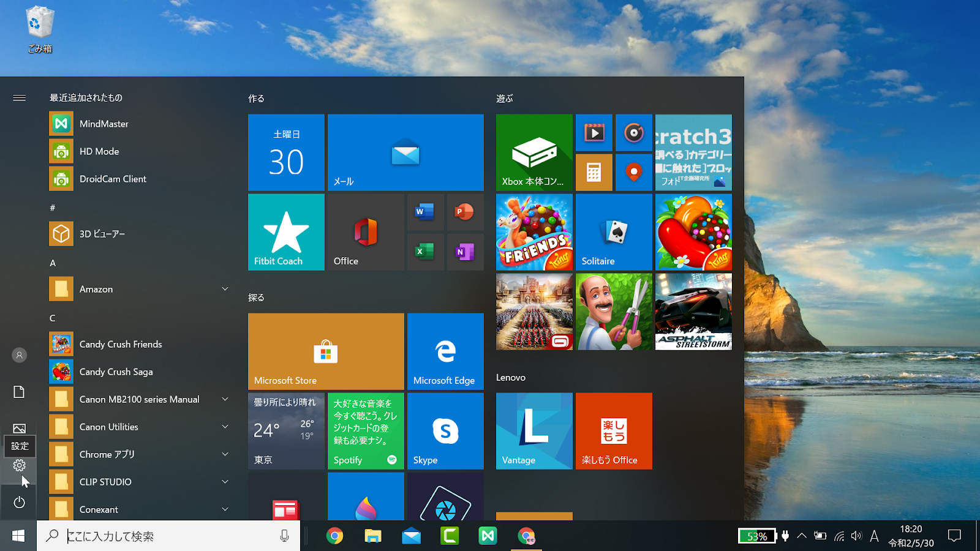Open the Asphalt Streetstorm game tile
This screenshot has height=551, width=980.
point(693,312)
